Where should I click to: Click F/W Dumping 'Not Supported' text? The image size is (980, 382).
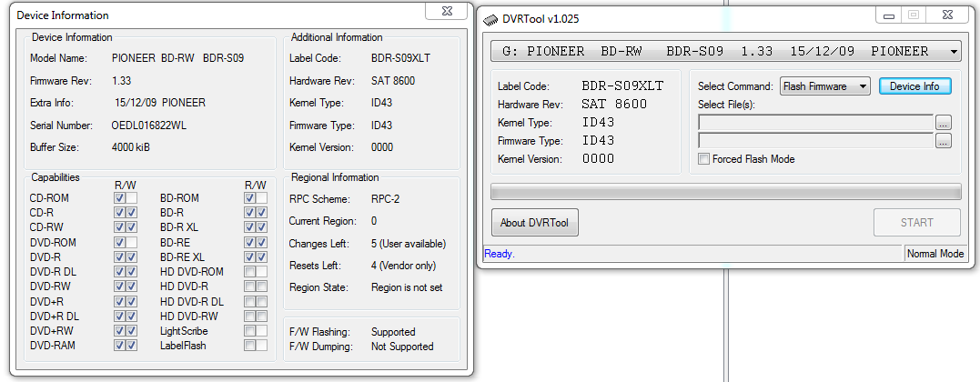point(402,347)
